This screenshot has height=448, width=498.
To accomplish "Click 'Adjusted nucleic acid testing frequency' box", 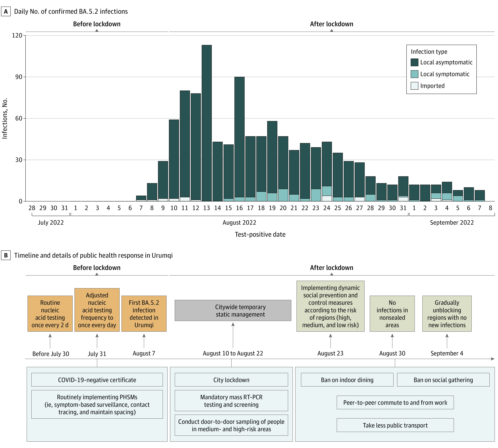I will tap(97, 310).
